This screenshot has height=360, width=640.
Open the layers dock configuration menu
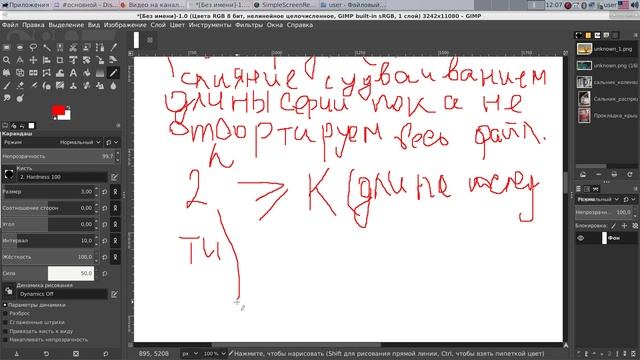(x=635, y=189)
